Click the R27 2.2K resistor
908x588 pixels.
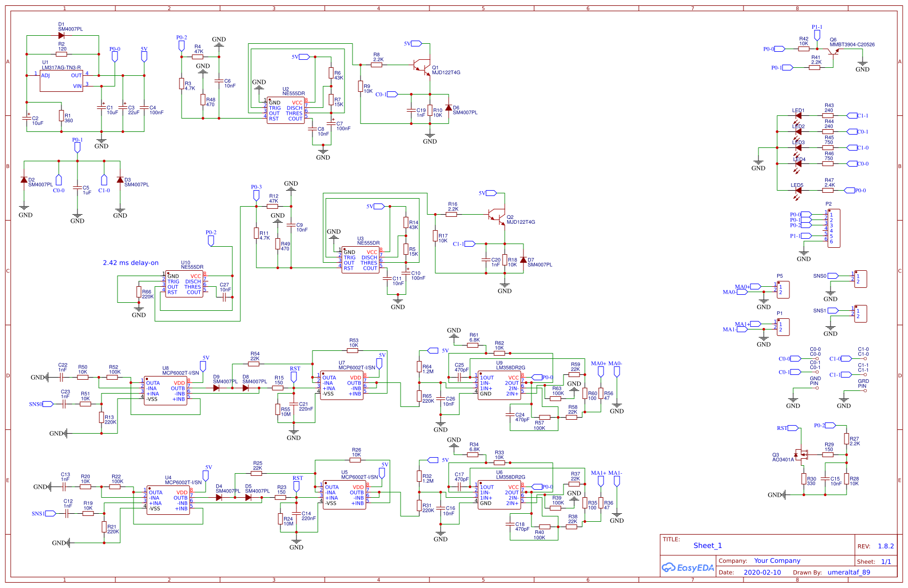click(x=847, y=439)
